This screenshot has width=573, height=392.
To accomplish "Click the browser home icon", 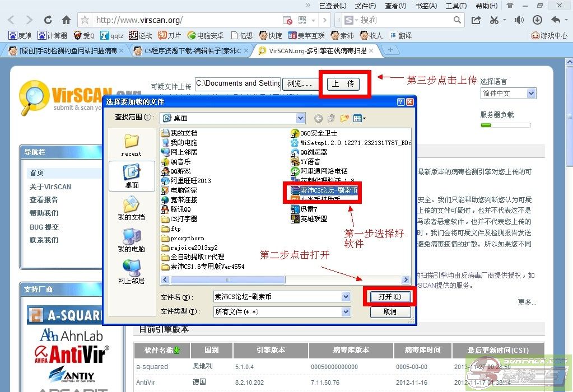I will 66,20.
